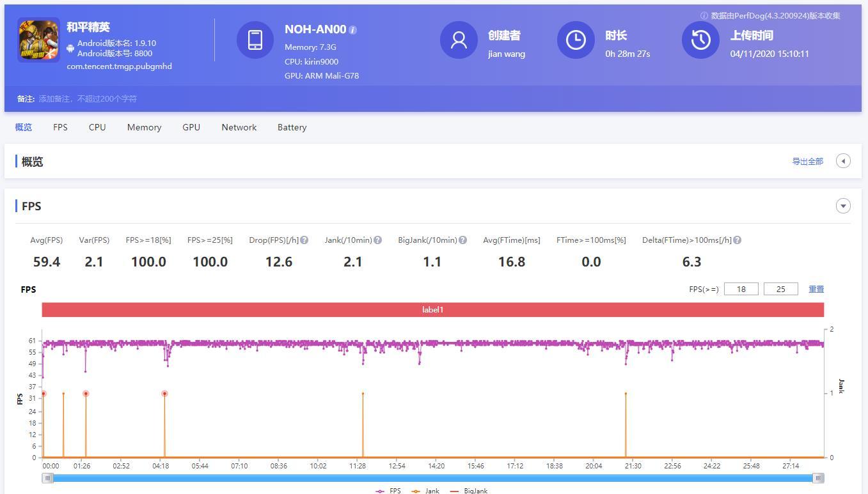The image size is (868, 494).
Task: Open the Memory tab
Action: coord(144,127)
